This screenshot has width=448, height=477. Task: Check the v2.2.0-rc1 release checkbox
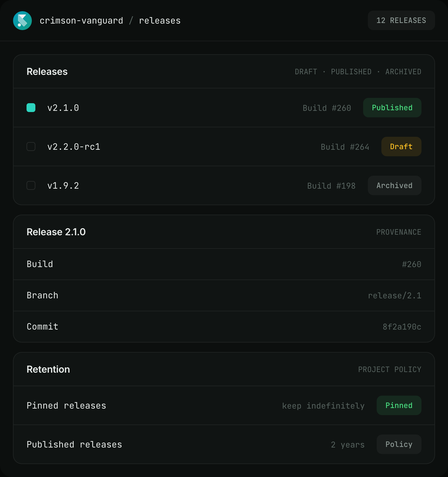31,147
